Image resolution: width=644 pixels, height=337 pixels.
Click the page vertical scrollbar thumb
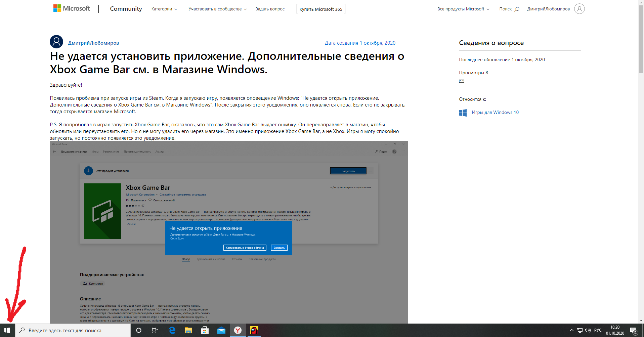(641, 39)
